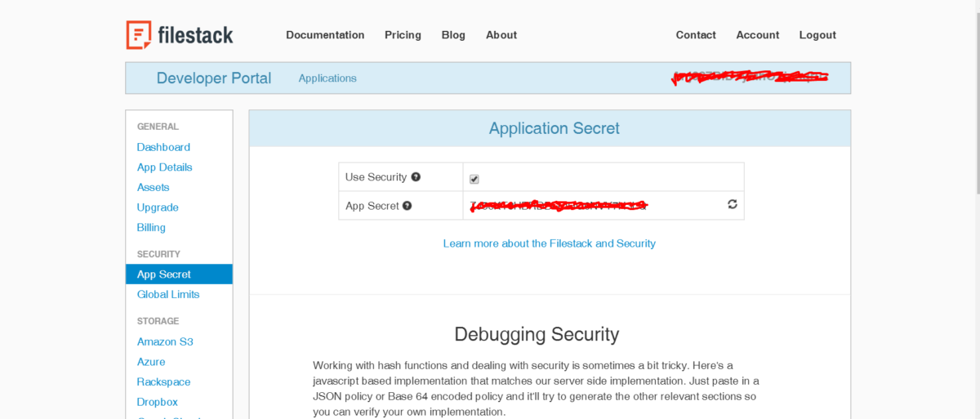The height and width of the screenshot is (419, 980).
Task: Open Global Limits under Security
Action: point(168,294)
